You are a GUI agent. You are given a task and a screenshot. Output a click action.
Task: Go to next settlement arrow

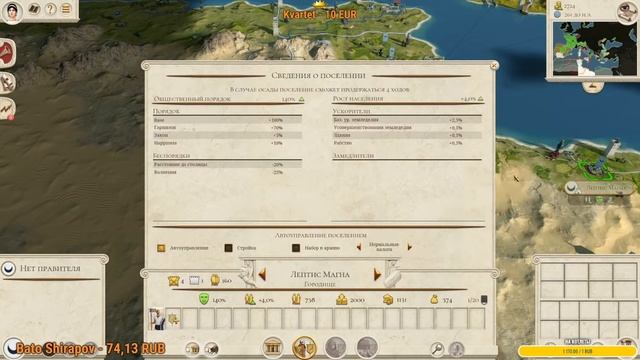pyautogui.click(x=377, y=274)
